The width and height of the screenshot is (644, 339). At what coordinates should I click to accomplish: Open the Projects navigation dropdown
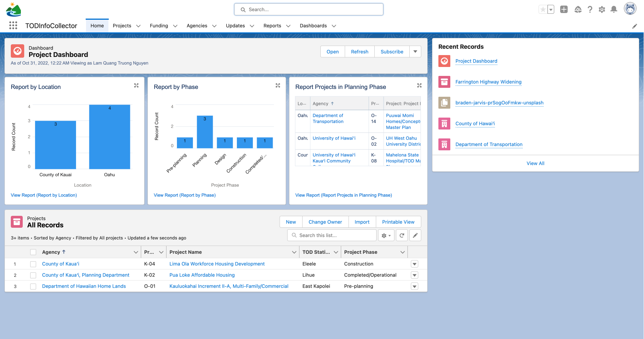point(138,26)
